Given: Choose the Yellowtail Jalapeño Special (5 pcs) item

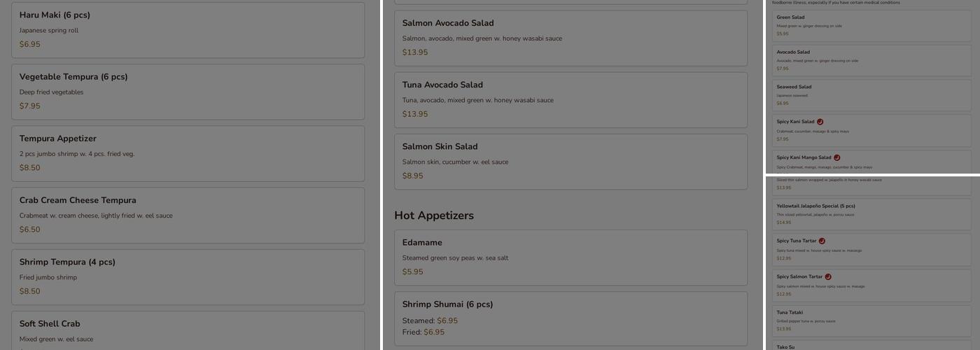Looking at the screenshot, I should [x=871, y=214].
